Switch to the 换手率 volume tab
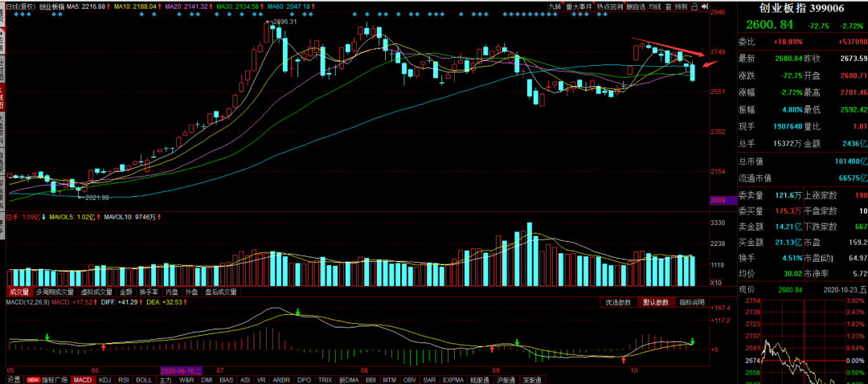Screen dimensions: 868x384 click(x=149, y=292)
